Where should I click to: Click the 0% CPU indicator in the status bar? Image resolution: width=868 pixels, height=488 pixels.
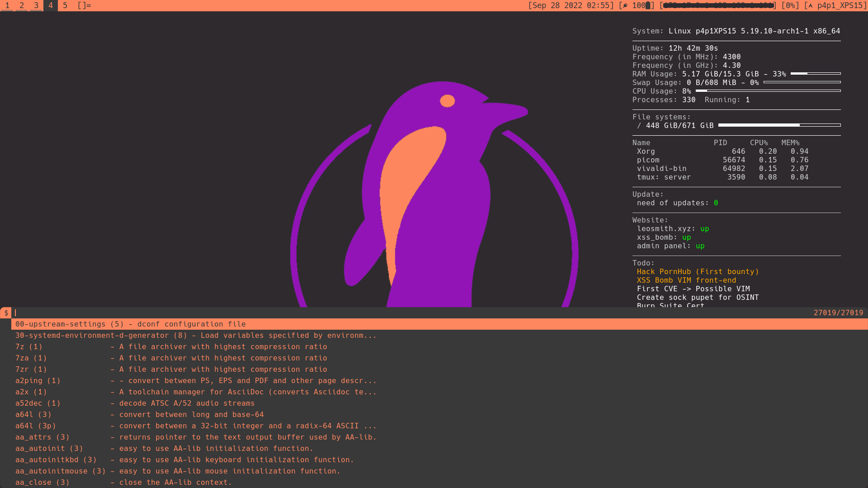(x=792, y=5)
